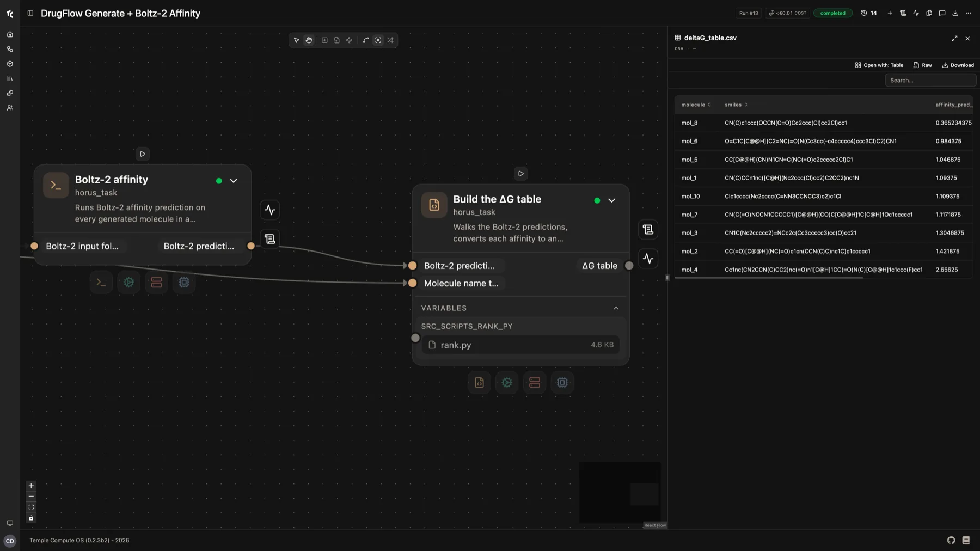
Task: Click the plus icon in top bar
Action: tap(890, 13)
